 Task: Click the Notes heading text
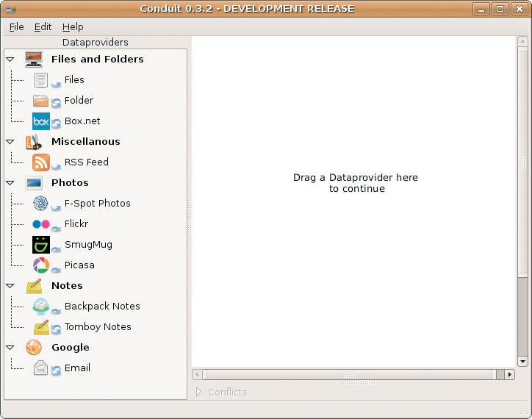point(67,286)
